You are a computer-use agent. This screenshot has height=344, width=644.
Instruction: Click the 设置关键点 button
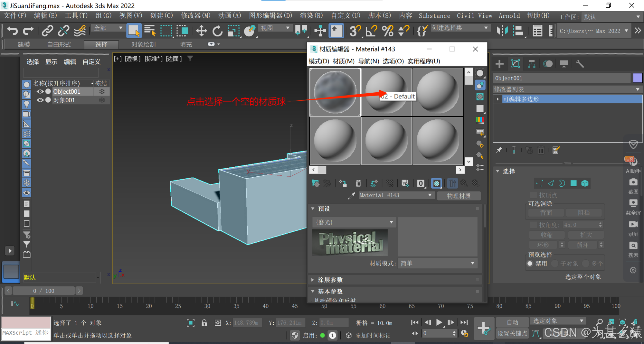[x=513, y=333]
